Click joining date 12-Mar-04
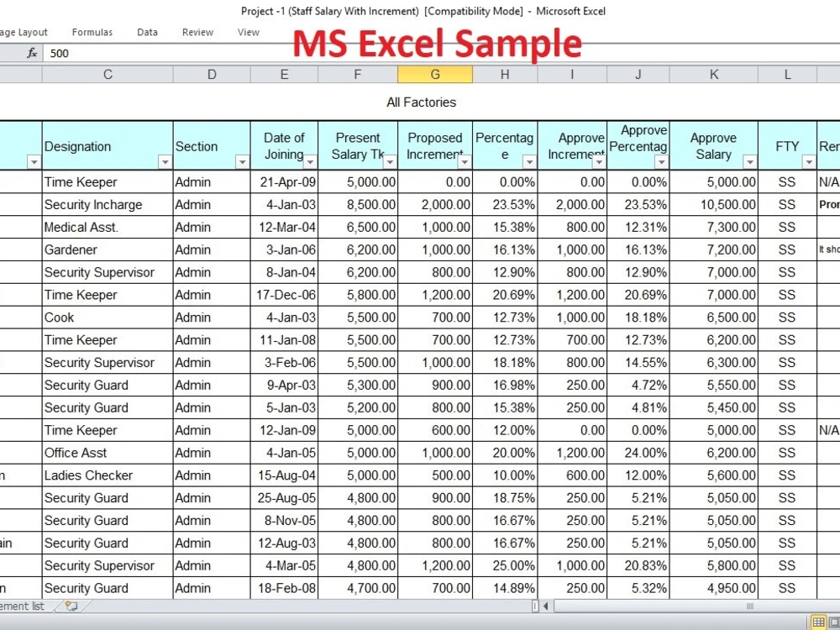Viewport: 840px width, 630px height. click(284, 227)
